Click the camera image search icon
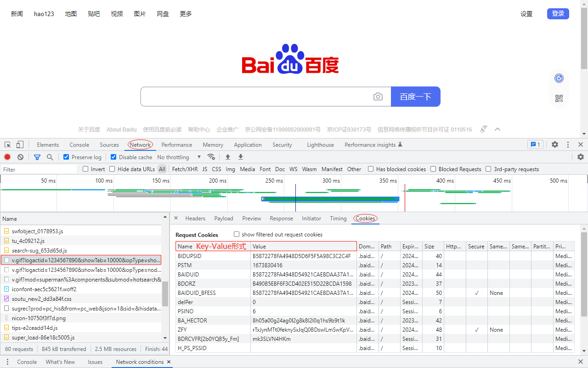 (x=378, y=97)
